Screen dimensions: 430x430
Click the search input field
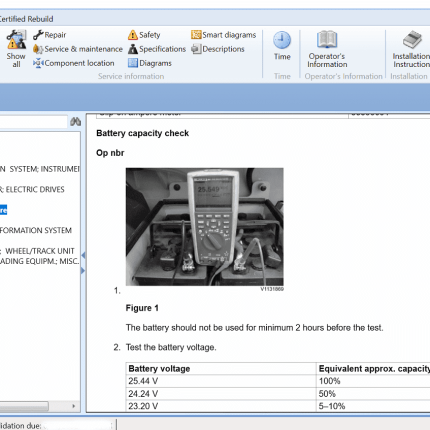33,122
